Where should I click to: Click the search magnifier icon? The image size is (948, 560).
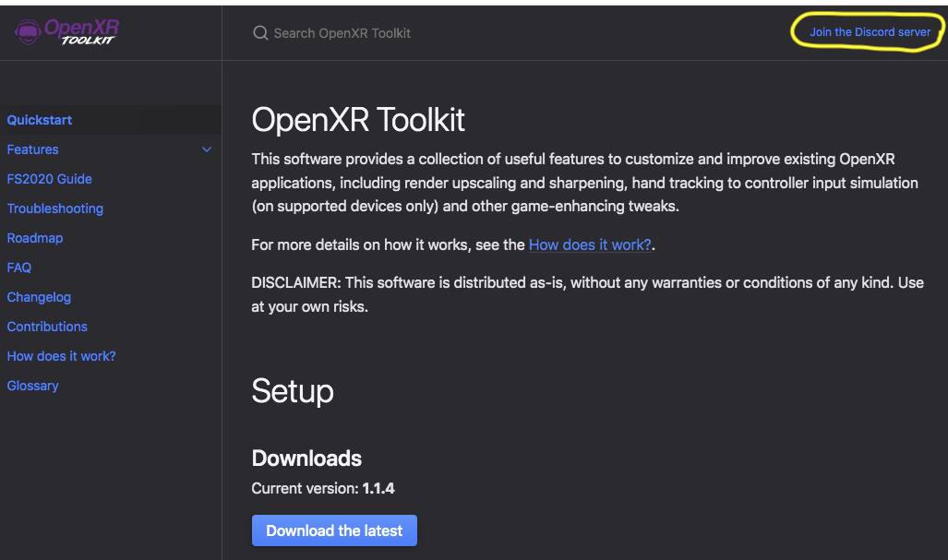tap(260, 32)
